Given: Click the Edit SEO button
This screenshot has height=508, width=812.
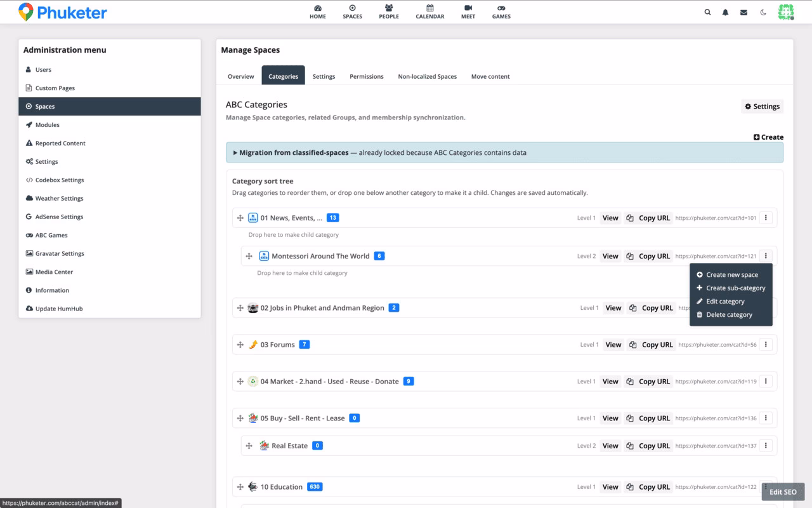Looking at the screenshot, I should [x=783, y=492].
